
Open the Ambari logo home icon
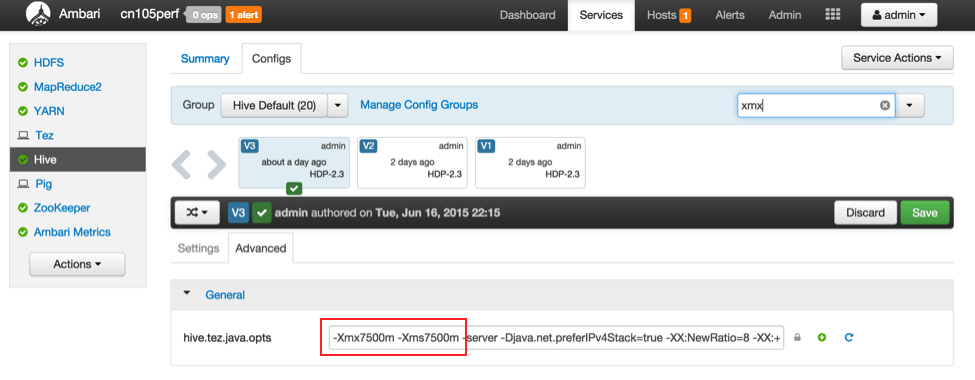(38, 15)
